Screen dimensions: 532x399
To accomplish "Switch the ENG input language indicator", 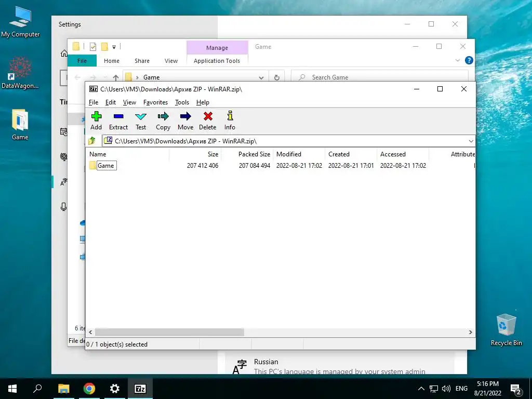I will tap(461, 389).
